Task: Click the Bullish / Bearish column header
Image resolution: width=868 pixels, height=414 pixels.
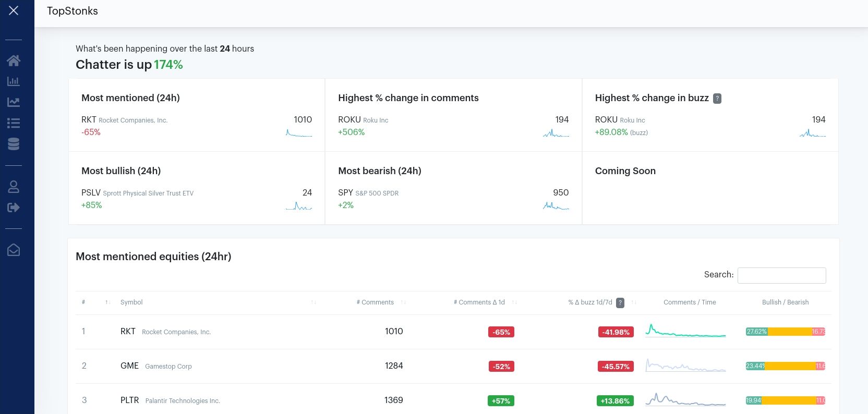Action: click(786, 302)
